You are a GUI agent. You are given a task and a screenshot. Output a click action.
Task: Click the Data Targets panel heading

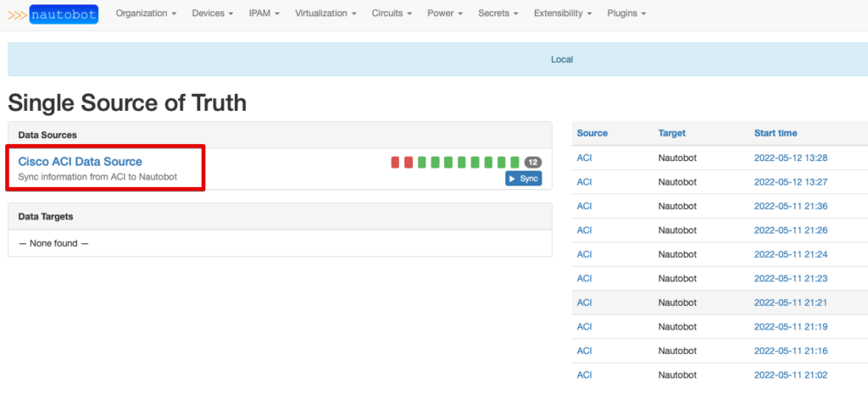(x=46, y=217)
